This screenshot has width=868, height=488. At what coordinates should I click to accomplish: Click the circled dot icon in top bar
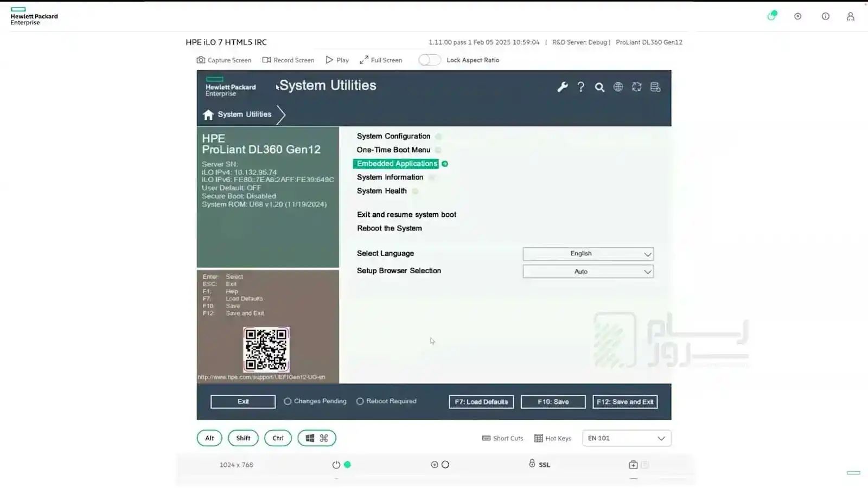click(x=797, y=16)
